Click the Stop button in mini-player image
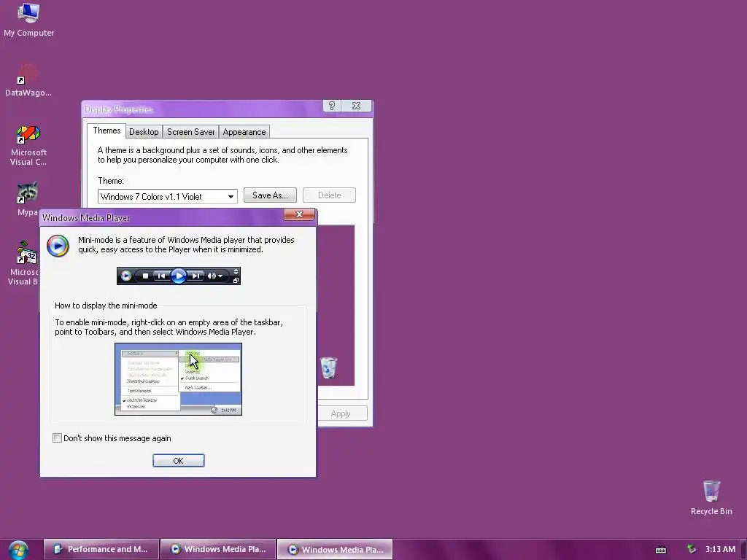Viewport: 747px width, 560px height. [x=146, y=276]
